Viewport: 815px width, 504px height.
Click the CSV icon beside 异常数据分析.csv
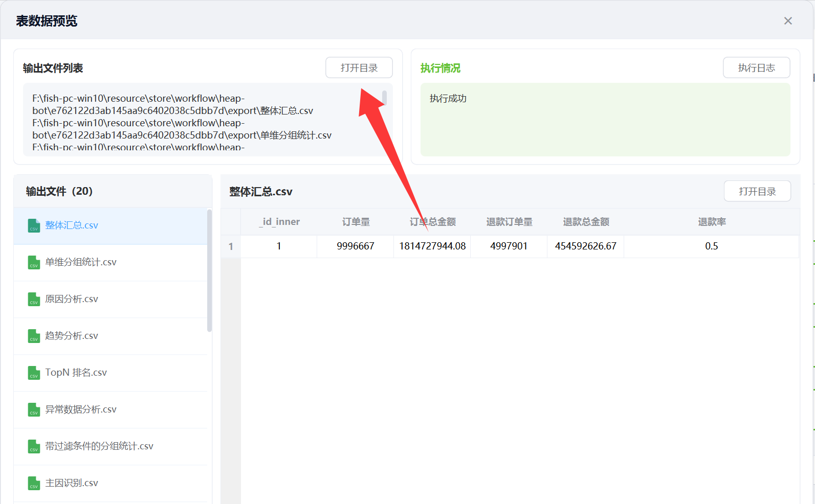pos(34,409)
